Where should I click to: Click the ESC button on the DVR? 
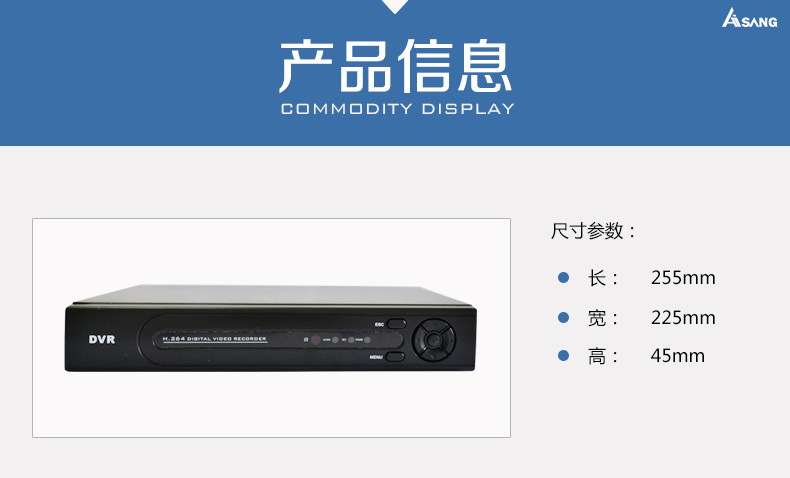pyautogui.click(x=397, y=324)
